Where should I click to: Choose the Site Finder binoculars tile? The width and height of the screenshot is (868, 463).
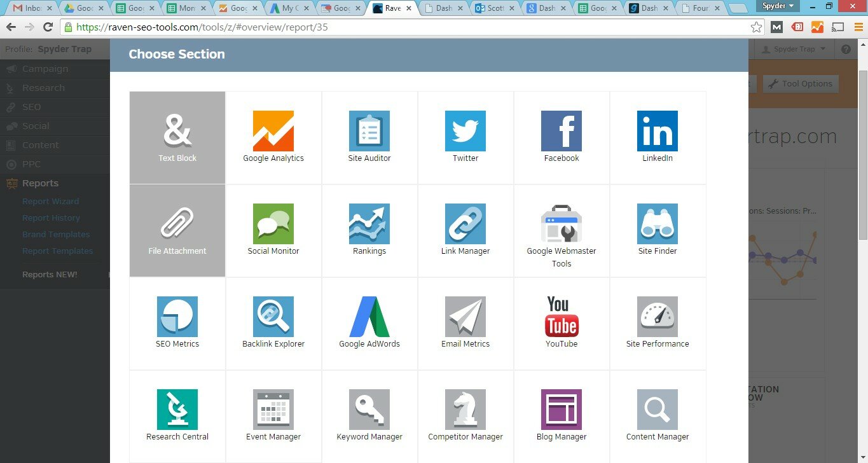658,230
